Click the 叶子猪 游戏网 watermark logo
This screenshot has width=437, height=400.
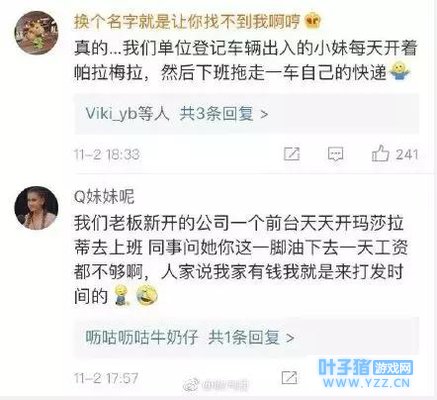click(x=365, y=373)
